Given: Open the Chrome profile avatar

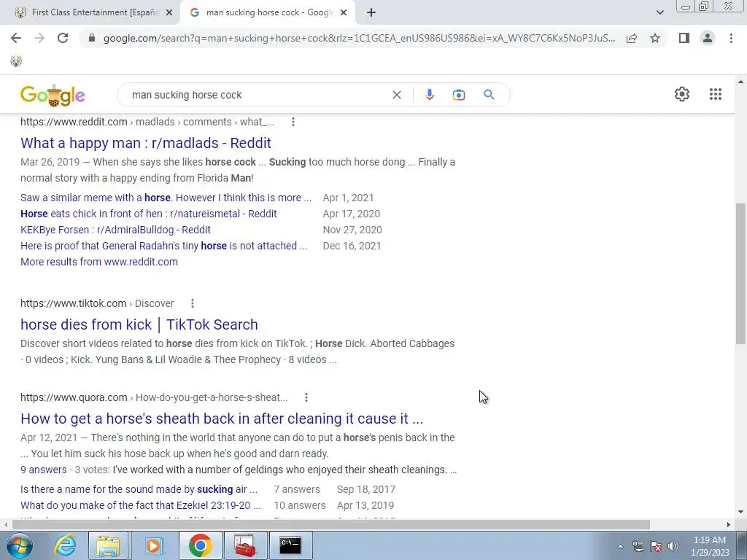Looking at the screenshot, I should 708,38.
